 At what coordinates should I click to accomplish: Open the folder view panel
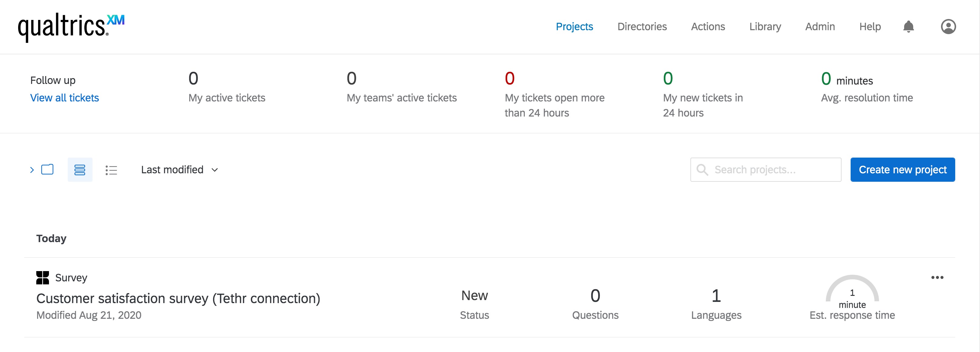coord(47,170)
